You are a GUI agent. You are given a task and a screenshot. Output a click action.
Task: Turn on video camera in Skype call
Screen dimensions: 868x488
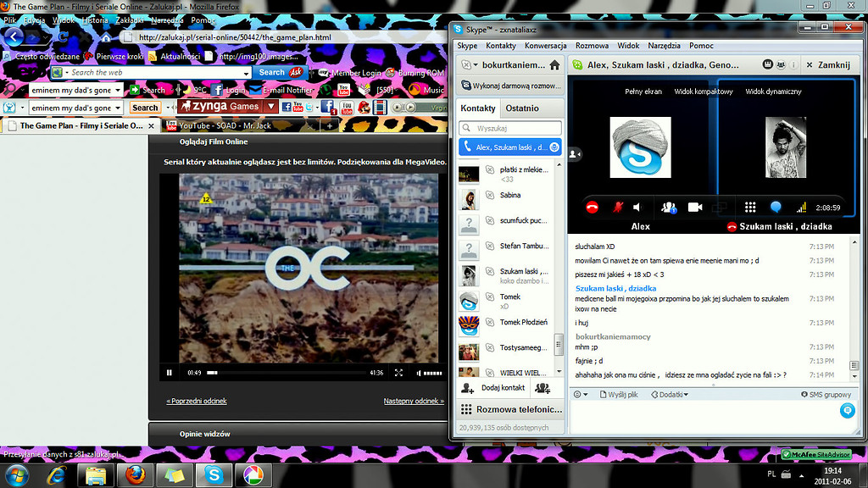point(695,208)
